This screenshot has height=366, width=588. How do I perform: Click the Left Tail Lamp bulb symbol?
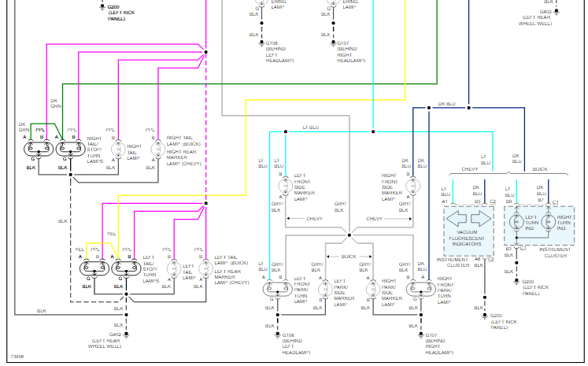point(174,269)
